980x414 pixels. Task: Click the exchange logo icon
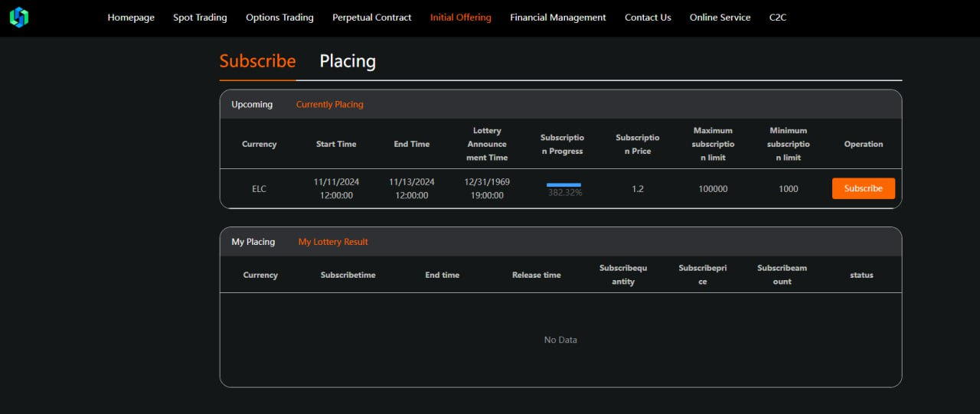(19, 18)
